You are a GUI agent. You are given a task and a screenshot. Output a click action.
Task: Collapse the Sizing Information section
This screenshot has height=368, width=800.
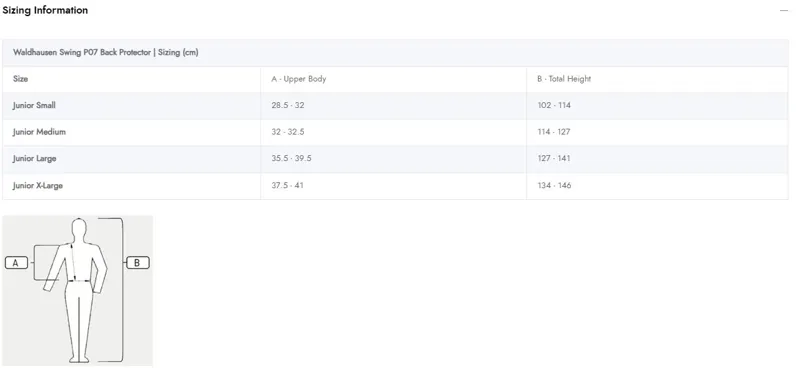(784, 11)
